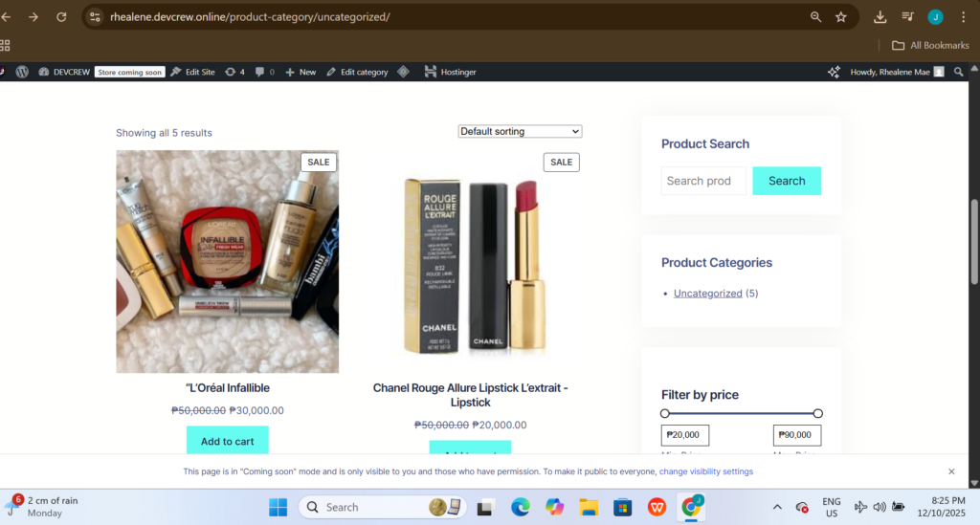Image resolution: width=980 pixels, height=525 pixels.
Task: Click the WordPress logo in admin bar
Action: [x=21, y=72]
